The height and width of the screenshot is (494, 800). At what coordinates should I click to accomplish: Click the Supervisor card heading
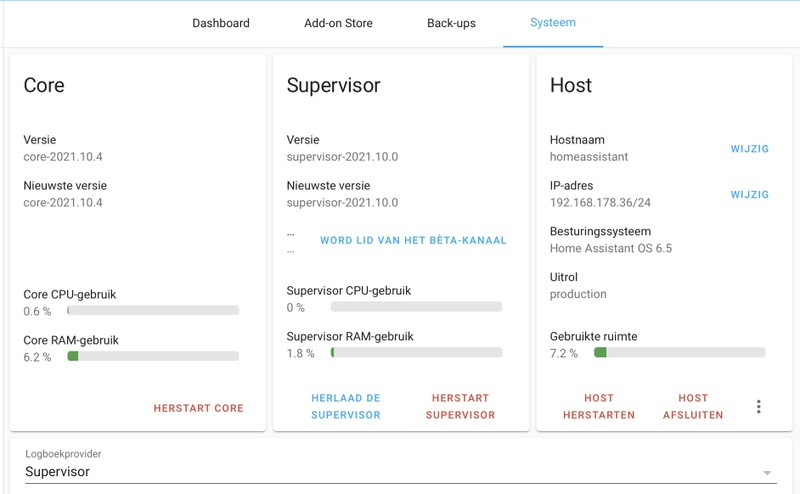pyautogui.click(x=334, y=85)
